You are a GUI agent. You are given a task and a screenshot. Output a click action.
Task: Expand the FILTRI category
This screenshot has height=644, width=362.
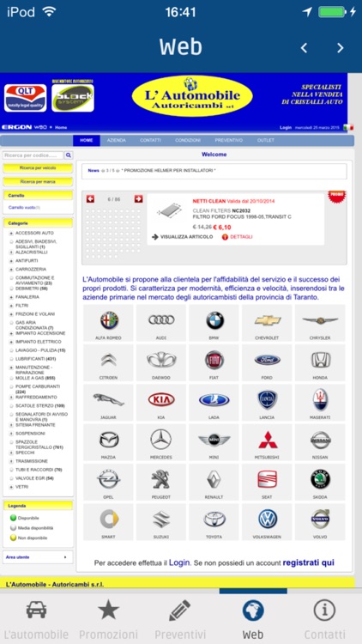click(x=11, y=306)
